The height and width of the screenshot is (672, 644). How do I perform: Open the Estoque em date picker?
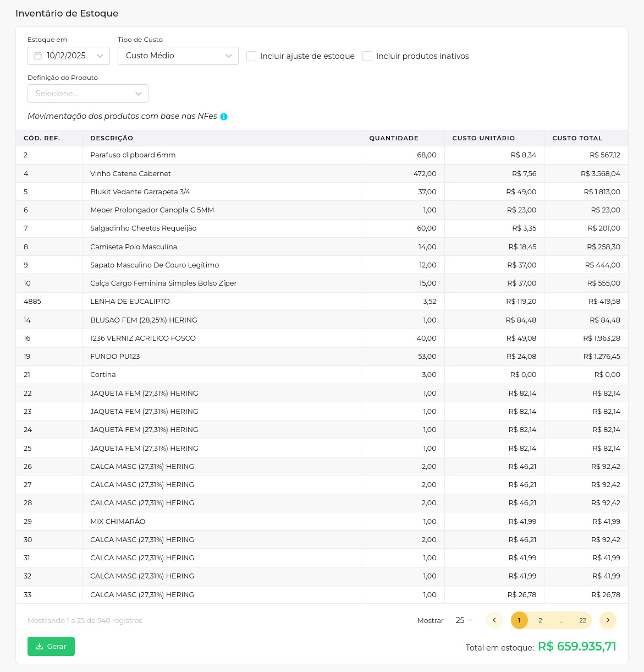69,56
